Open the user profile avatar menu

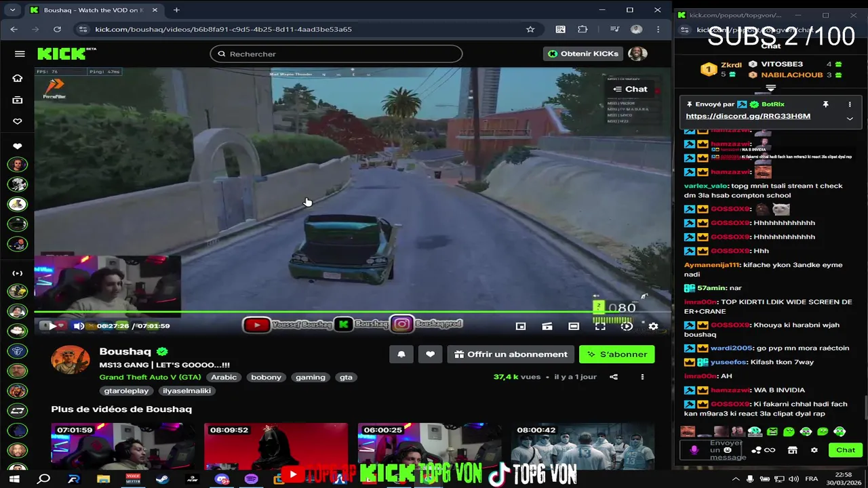(637, 54)
